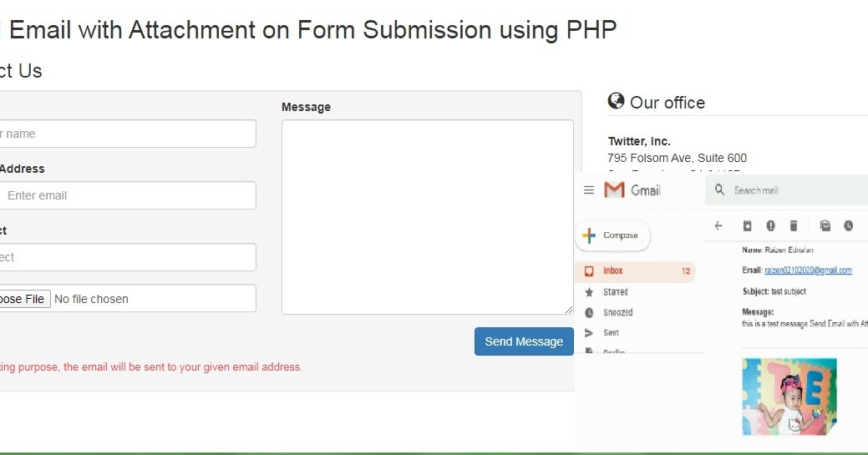Archive the open email
The width and height of the screenshot is (868, 455).
[748, 225]
